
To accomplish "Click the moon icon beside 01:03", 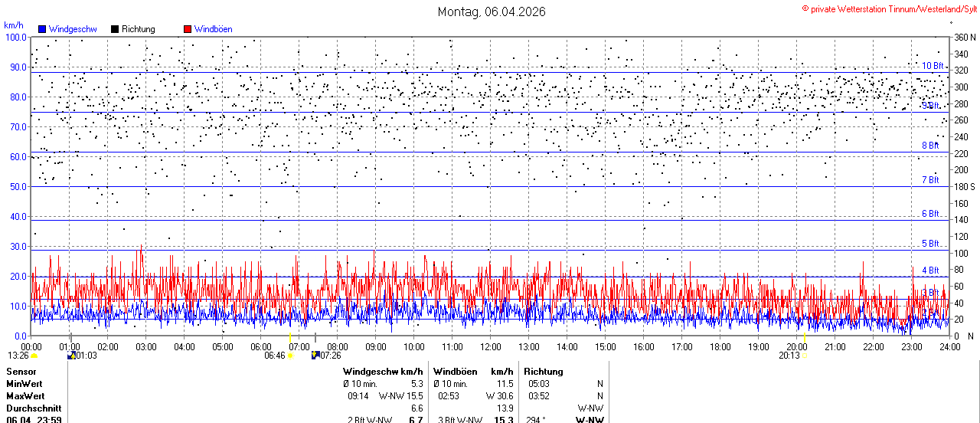I will [x=71, y=355].
